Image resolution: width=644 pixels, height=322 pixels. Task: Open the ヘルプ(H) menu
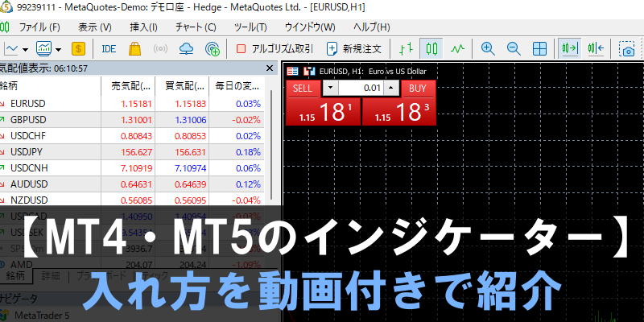[372, 27]
